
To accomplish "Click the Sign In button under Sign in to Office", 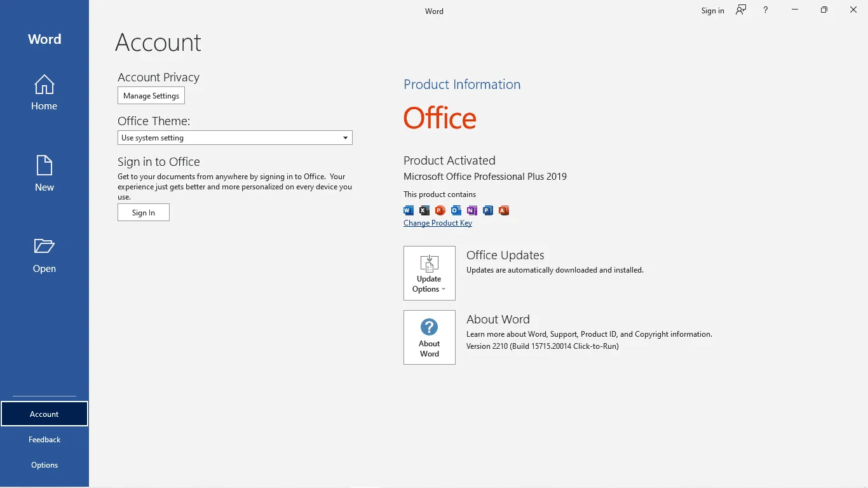I will click(144, 213).
